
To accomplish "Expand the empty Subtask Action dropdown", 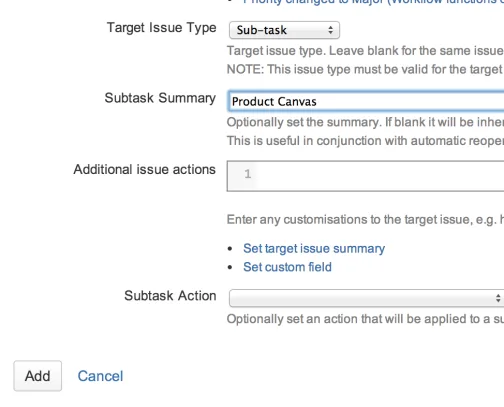I will point(366,298).
